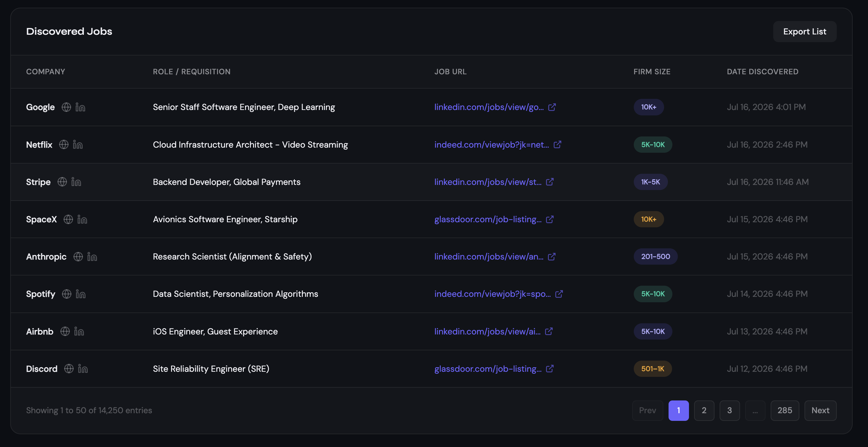868x447 pixels.
Task: Click external-link icon on Airbnb job URL
Action: click(549, 331)
